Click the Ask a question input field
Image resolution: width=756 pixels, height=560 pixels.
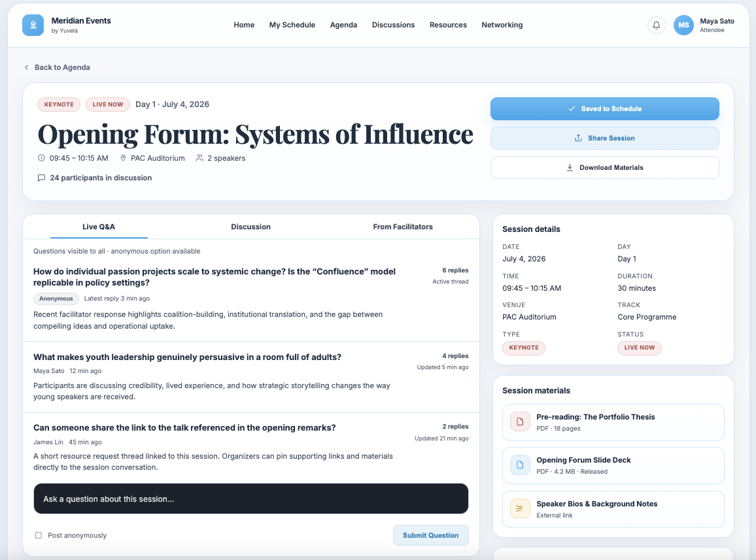(x=250, y=498)
